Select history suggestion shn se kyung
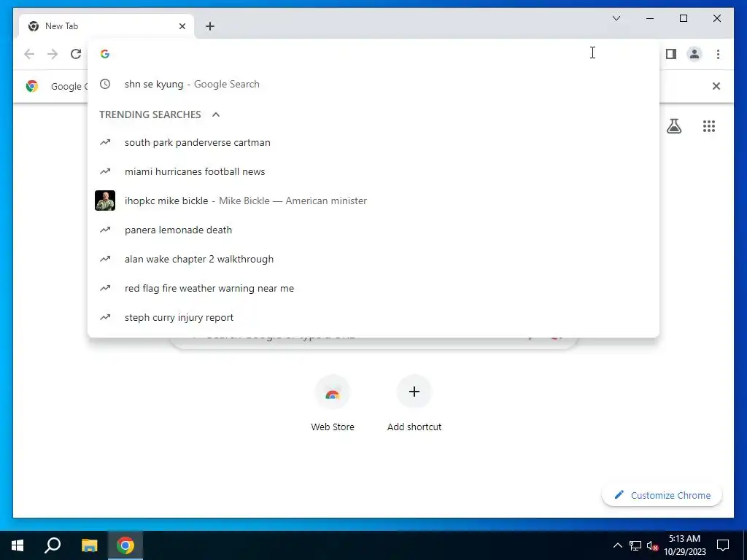Image resolution: width=747 pixels, height=560 pixels. click(x=373, y=85)
